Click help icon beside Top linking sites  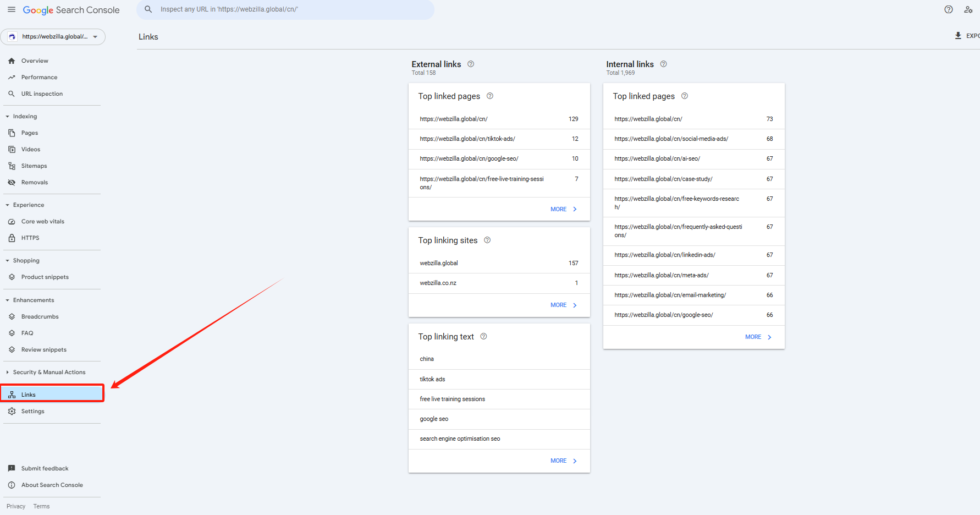(487, 240)
